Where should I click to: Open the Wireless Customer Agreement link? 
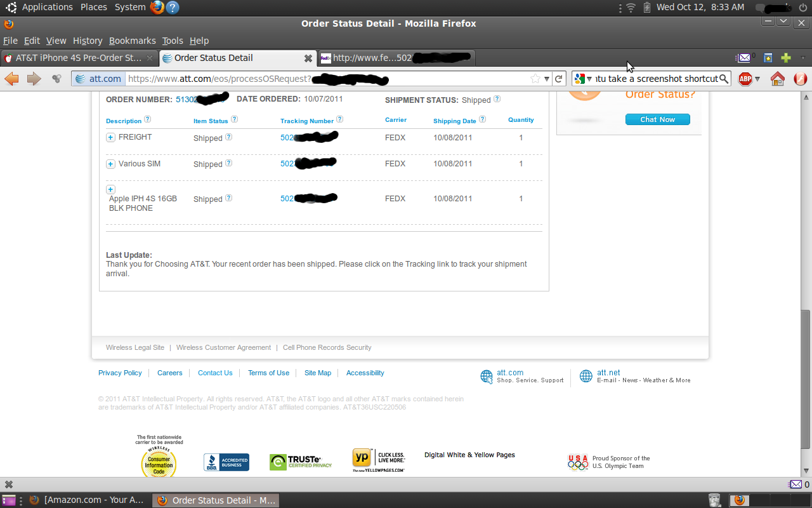point(223,347)
